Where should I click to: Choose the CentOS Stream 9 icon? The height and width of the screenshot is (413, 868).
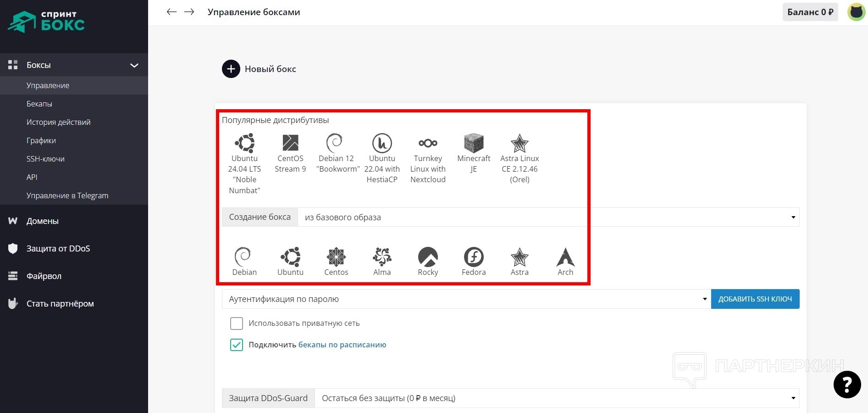(290, 143)
